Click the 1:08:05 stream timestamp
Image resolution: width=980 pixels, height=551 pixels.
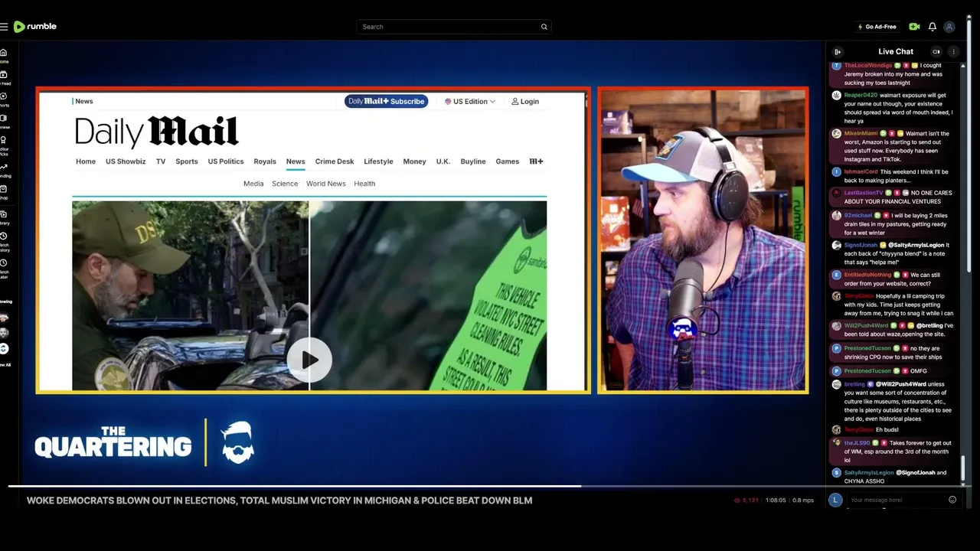[776, 500]
